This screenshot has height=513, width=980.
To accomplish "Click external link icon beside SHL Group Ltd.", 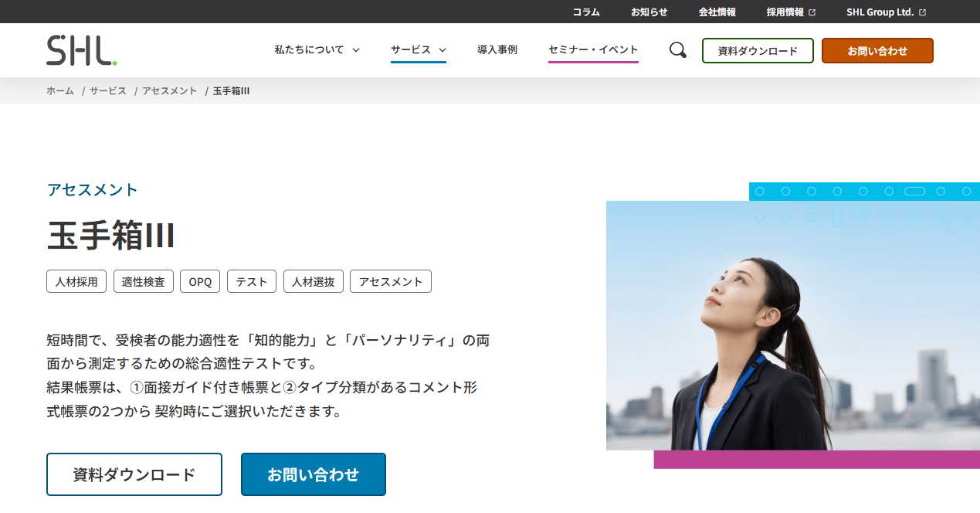I will coord(922,12).
